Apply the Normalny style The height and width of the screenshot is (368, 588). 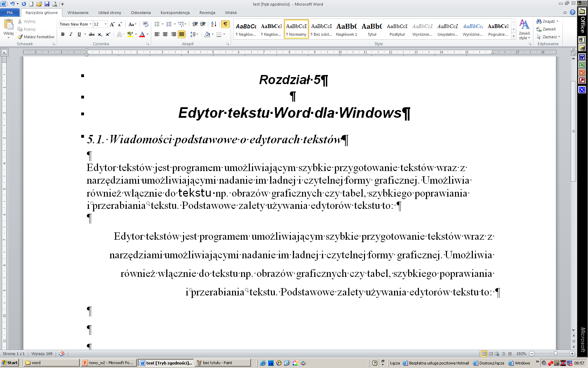(296, 29)
